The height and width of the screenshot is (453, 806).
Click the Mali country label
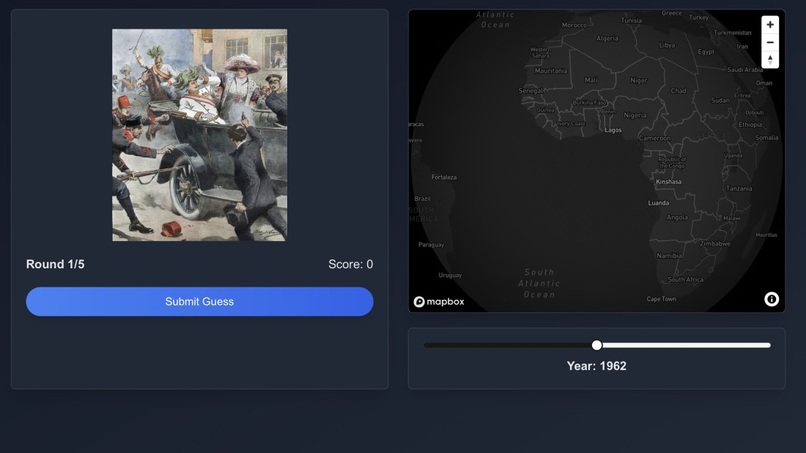(x=591, y=80)
